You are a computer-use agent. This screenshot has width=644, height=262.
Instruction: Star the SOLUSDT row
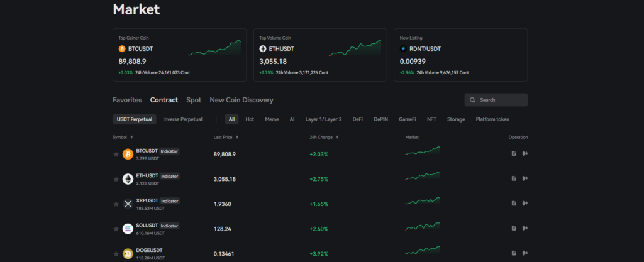click(116, 229)
